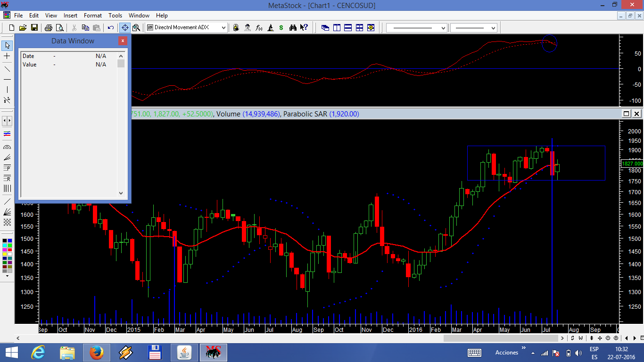Click the green dollar sign icon

point(281,27)
